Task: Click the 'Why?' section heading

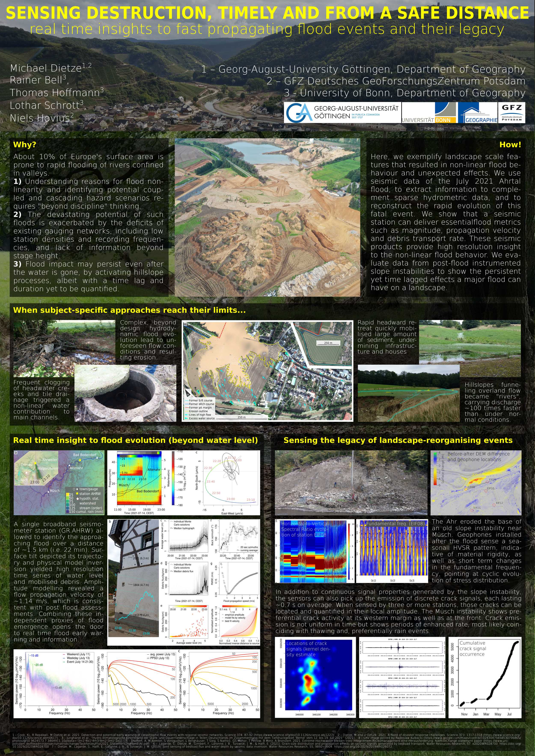Action: point(24,145)
